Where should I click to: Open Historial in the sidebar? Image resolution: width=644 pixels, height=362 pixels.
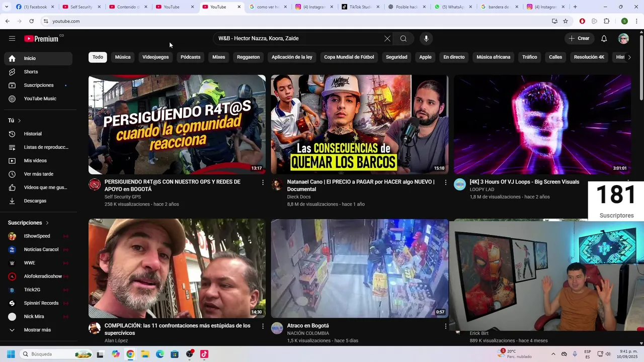38,134
